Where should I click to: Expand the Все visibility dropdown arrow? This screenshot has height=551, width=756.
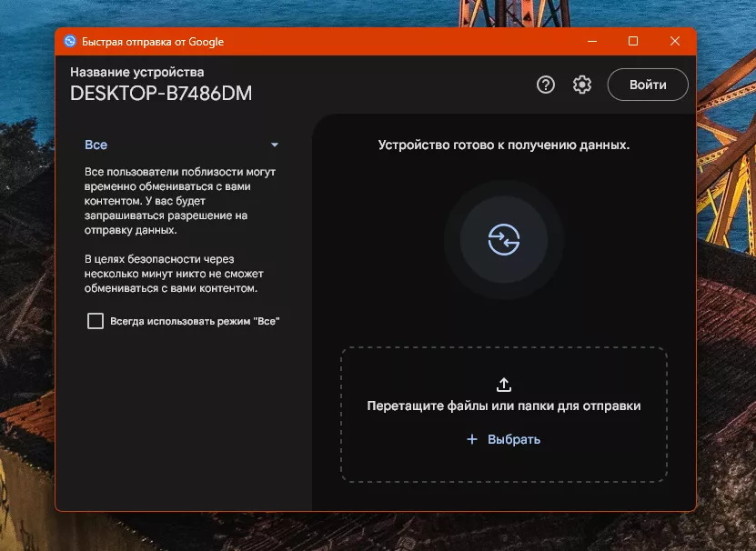[275, 145]
